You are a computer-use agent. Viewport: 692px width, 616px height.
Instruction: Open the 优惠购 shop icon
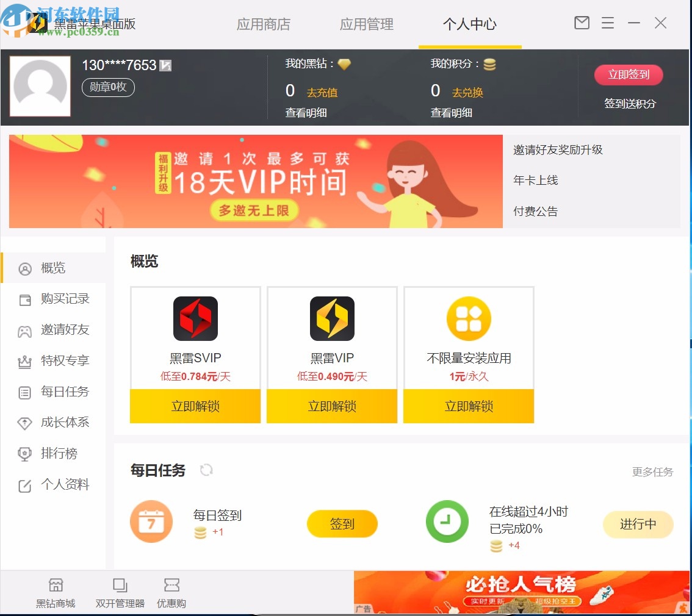pyautogui.click(x=171, y=592)
